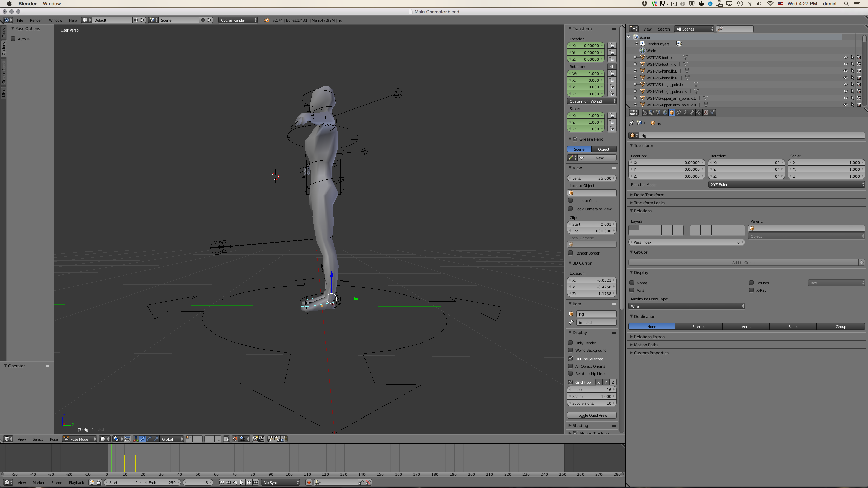Select the object properties icon panel

(671, 113)
